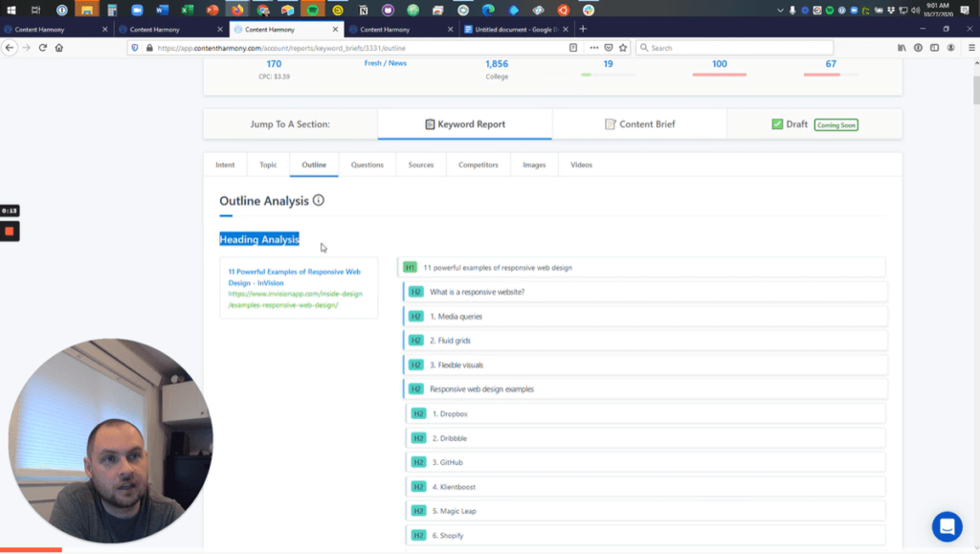The width and height of the screenshot is (980, 554).
Task: Click the Fresh / News link
Action: 385,63
